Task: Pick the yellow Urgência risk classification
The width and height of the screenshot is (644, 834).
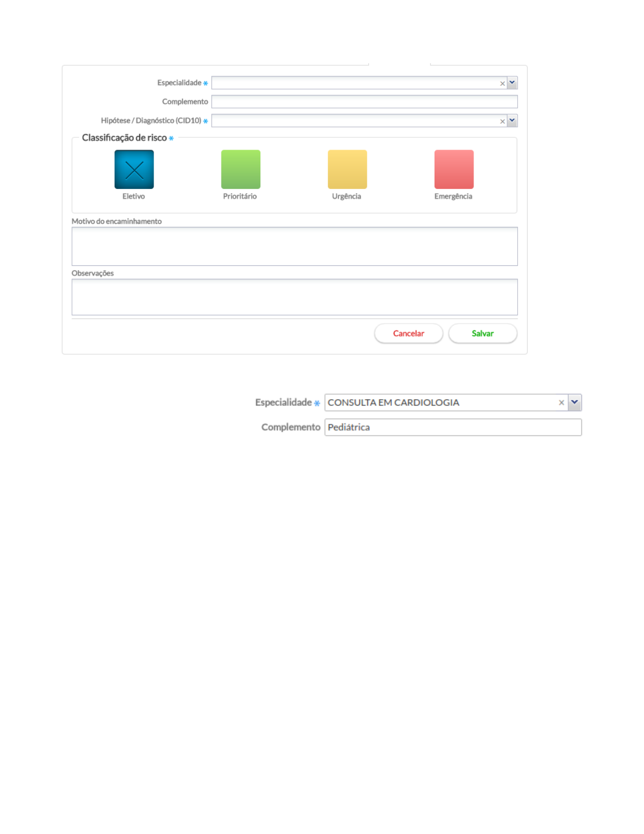Action: (x=347, y=170)
